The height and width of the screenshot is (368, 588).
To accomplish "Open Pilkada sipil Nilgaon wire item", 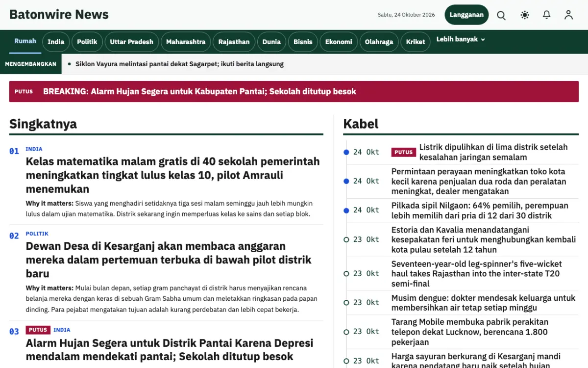I will point(480,210).
